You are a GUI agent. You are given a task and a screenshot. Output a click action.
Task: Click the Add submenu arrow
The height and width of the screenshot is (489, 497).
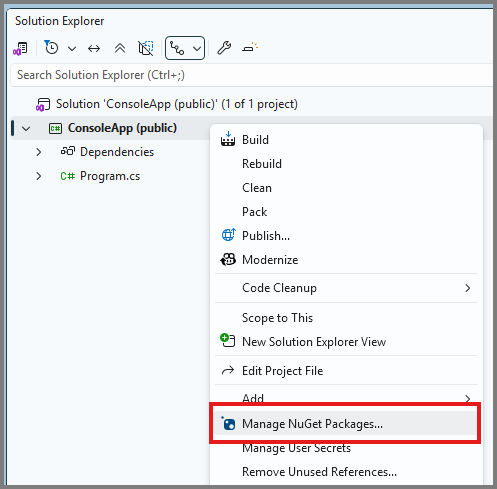[468, 398]
